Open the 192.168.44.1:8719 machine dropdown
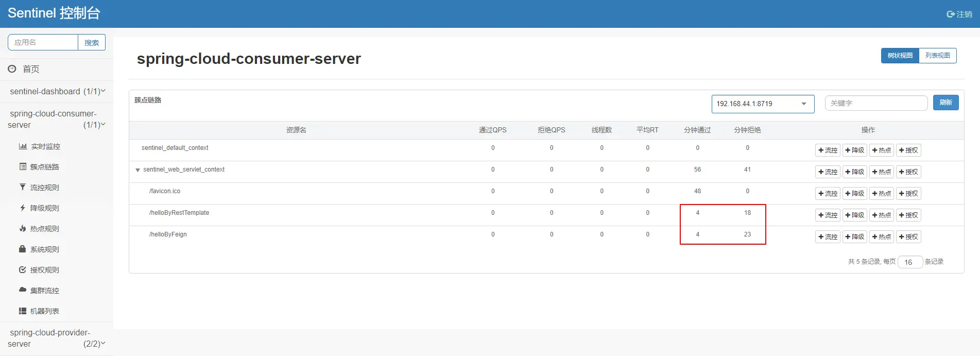The image size is (980, 356). tap(763, 104)
